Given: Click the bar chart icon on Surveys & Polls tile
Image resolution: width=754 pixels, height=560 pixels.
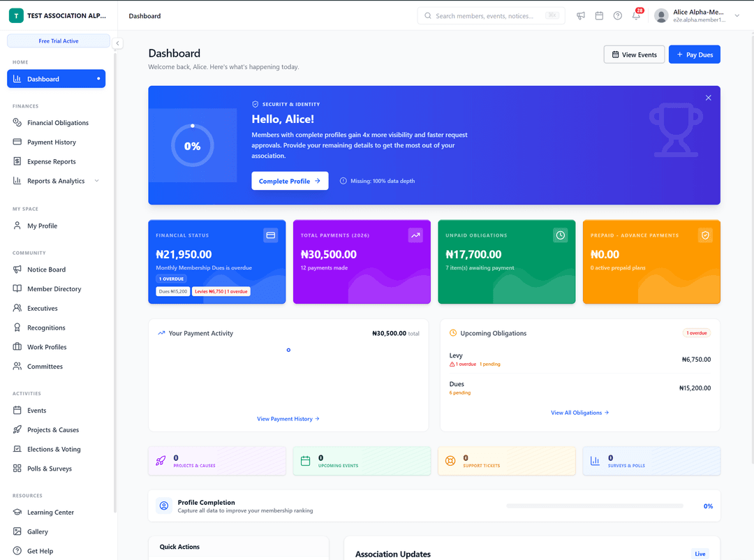Looking at the screenshot, I should click(x=595, y=461).
